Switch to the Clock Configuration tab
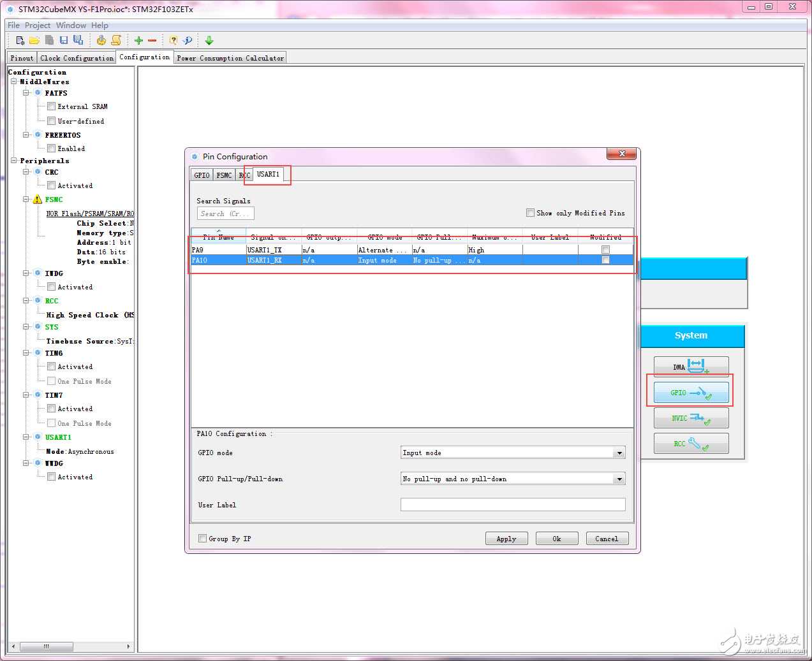 (77, 58)
